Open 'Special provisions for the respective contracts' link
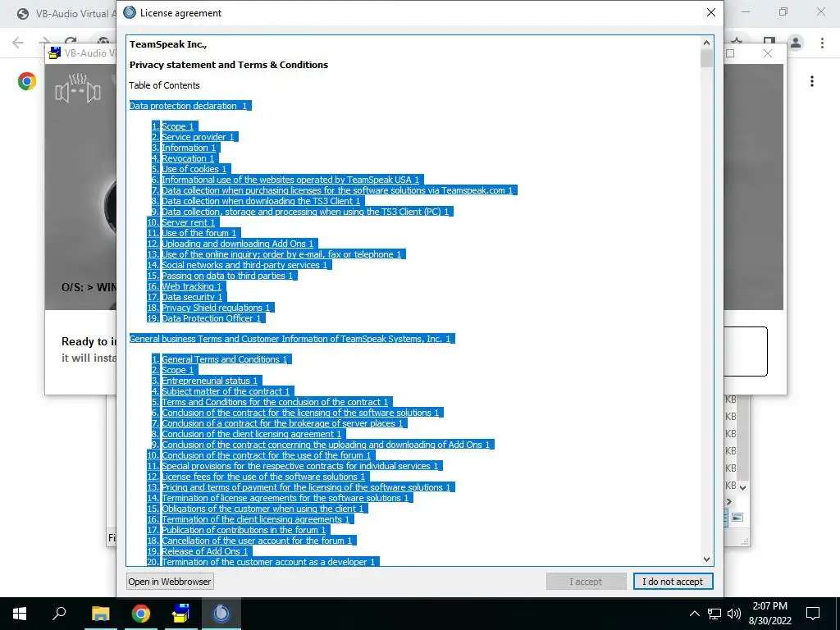This screenshot has height=630, width=840. pyautogui.click(x=300, y=466)
